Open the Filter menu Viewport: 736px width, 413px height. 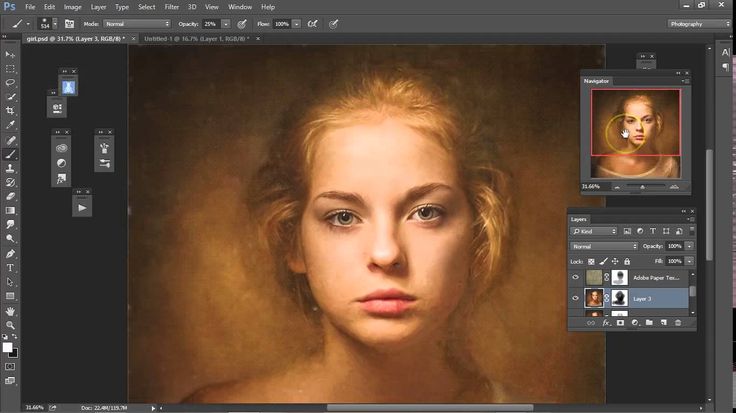[x=174, y=7]
